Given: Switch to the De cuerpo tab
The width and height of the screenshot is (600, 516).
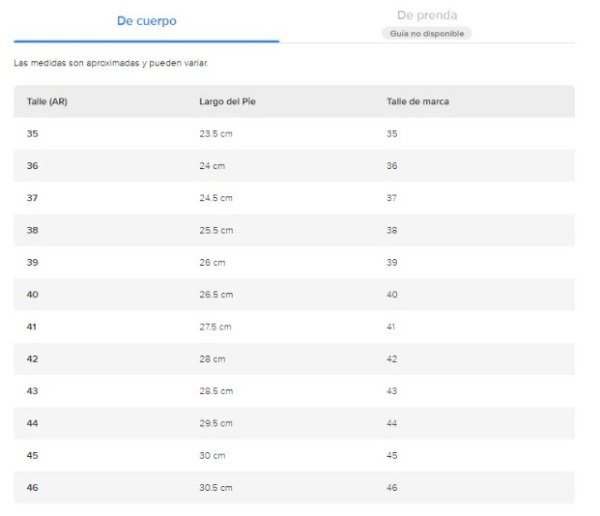Looking at the screenshot, I should [147, 21].
